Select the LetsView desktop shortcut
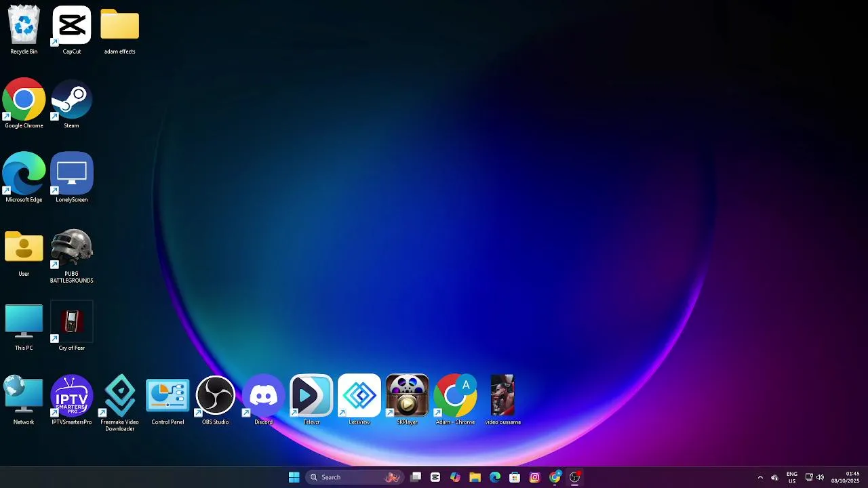 pos(359,400)
